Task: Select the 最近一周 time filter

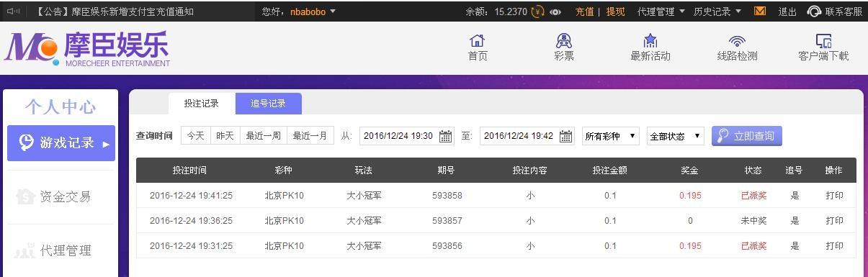Action: click(263, 135)
